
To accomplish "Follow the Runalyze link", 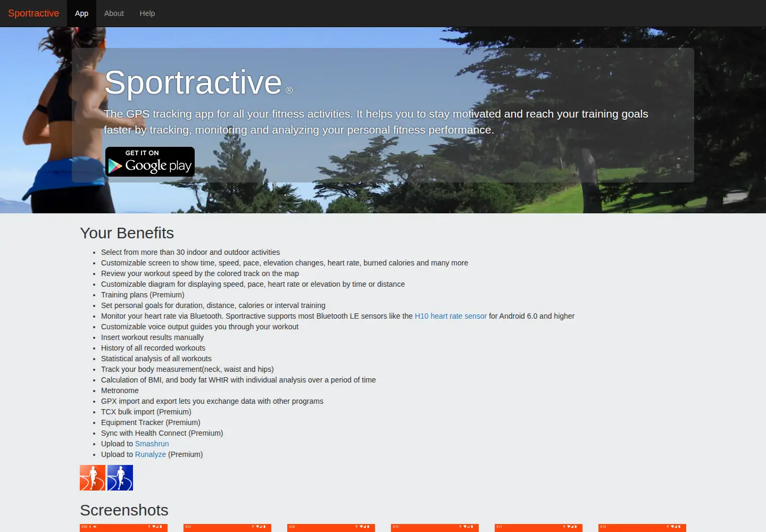I will pyautogui.click(x=151, y=454).
